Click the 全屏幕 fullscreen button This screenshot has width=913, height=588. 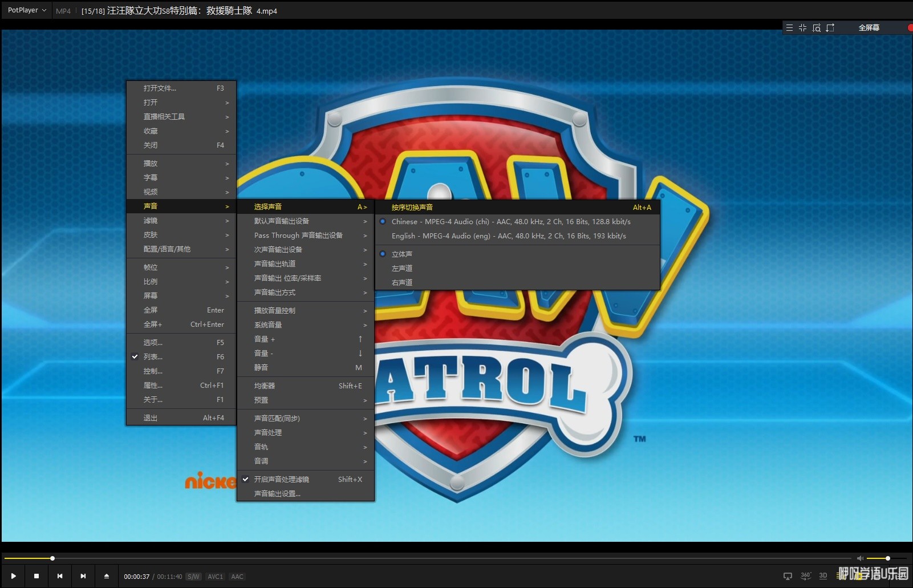click(x=869, y=27)
